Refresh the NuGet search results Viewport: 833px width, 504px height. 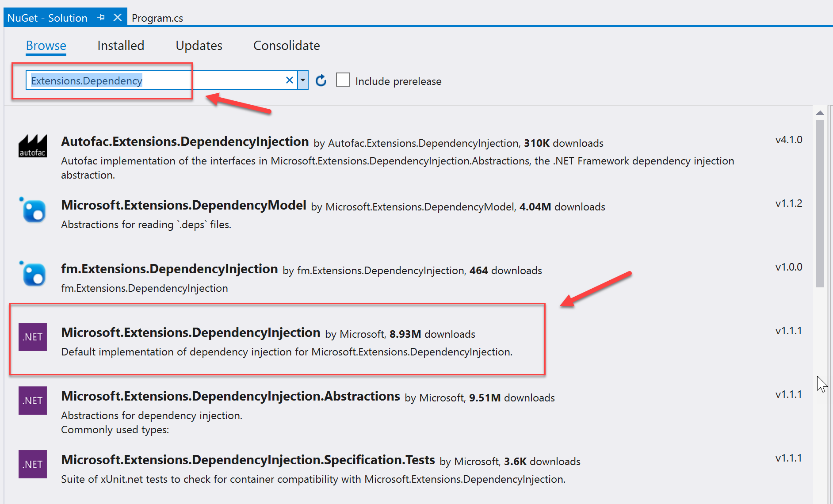[x=321, y=80]
